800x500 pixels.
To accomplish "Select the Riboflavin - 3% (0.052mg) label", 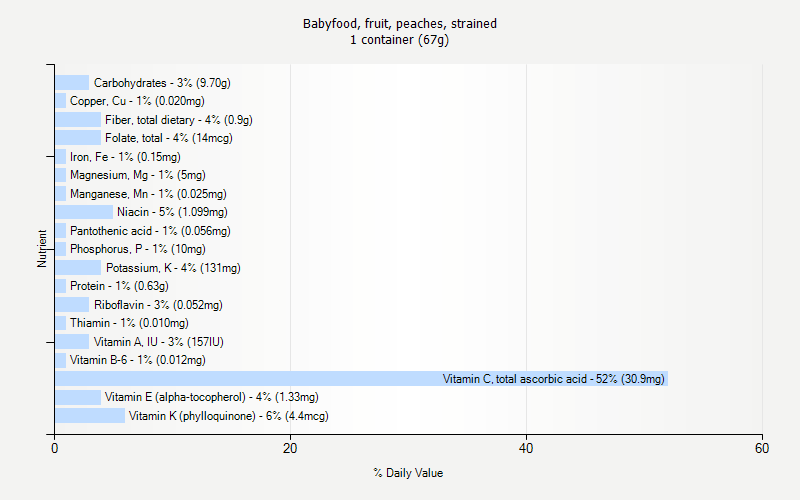I will click(x=158, y=305).
